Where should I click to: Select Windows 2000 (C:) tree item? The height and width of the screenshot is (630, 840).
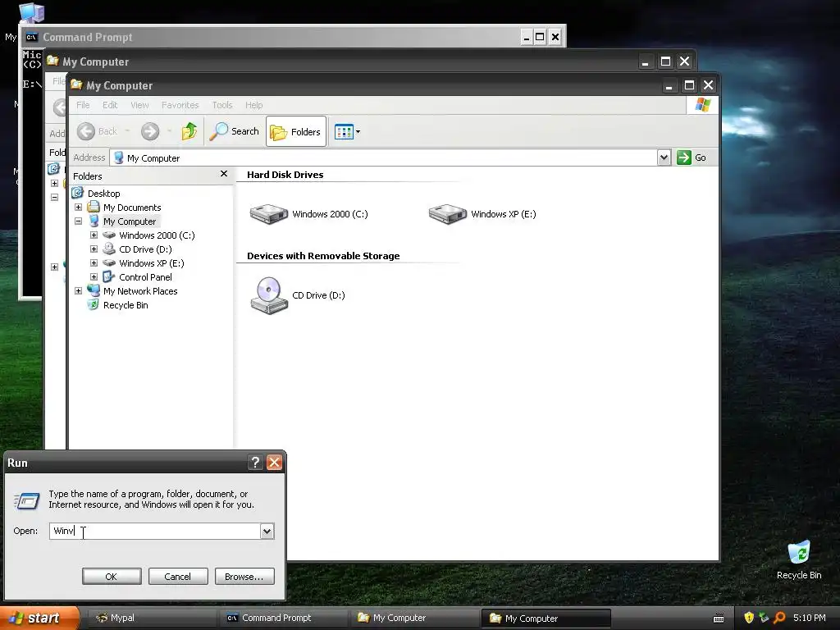pos(157,235)
